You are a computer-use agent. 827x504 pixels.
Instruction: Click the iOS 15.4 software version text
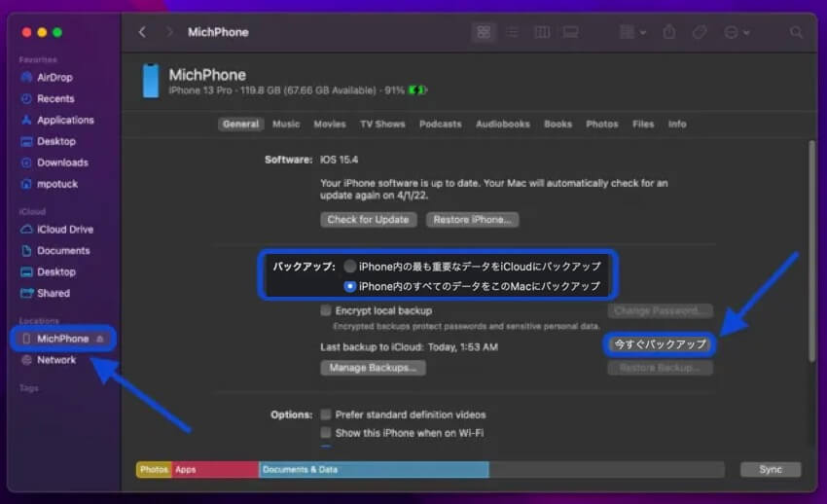coord(339,160)
